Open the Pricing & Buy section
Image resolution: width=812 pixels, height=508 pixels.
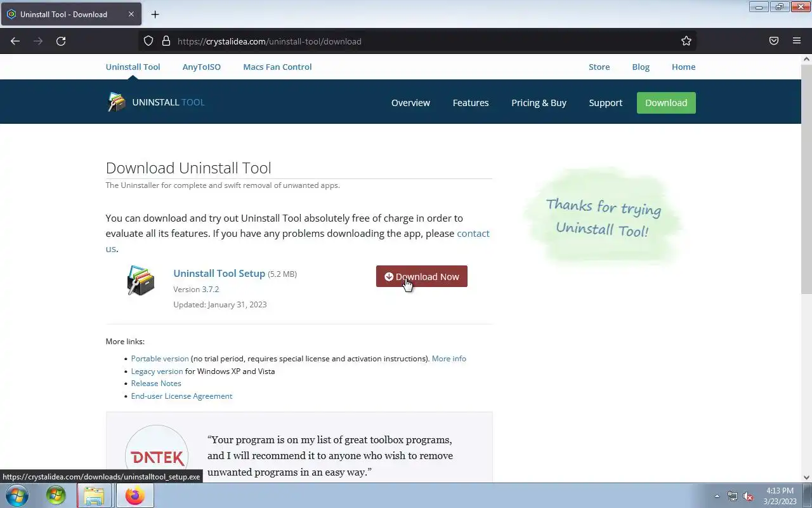(x=539, y=103)
